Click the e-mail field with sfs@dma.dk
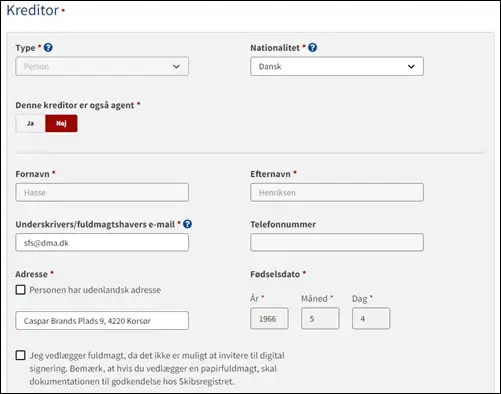This screenshot has height=394, width=501. tap(102, 242)
